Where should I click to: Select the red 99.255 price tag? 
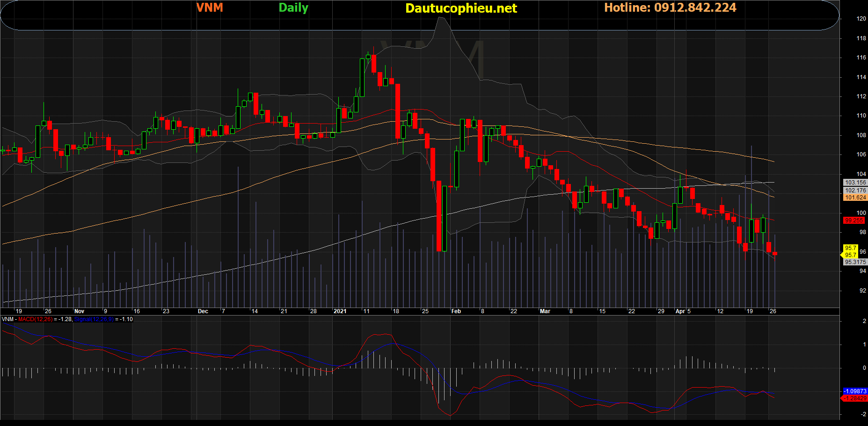pyautogui.click(x=854, y=220)
